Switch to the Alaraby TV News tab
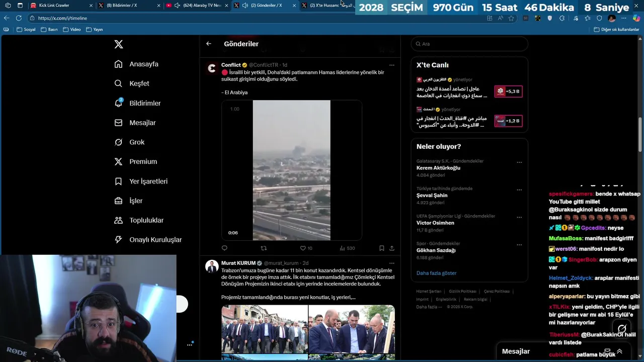 tap(197, 5)
